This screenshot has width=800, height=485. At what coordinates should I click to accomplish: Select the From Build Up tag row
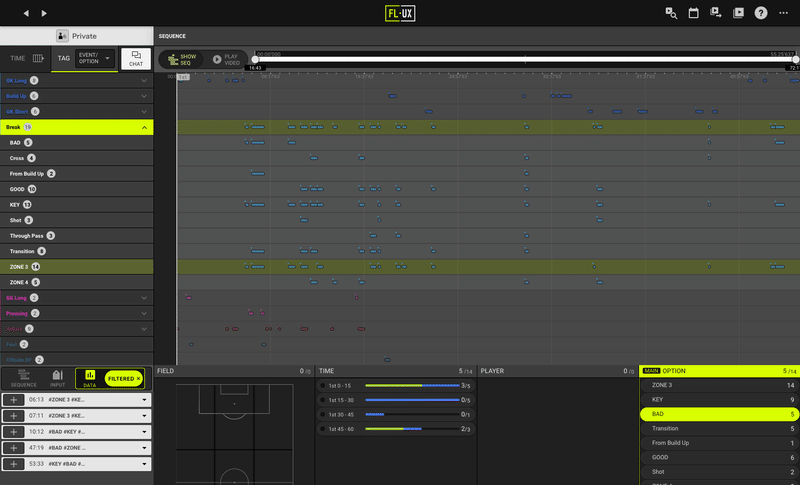coord(77,173)
